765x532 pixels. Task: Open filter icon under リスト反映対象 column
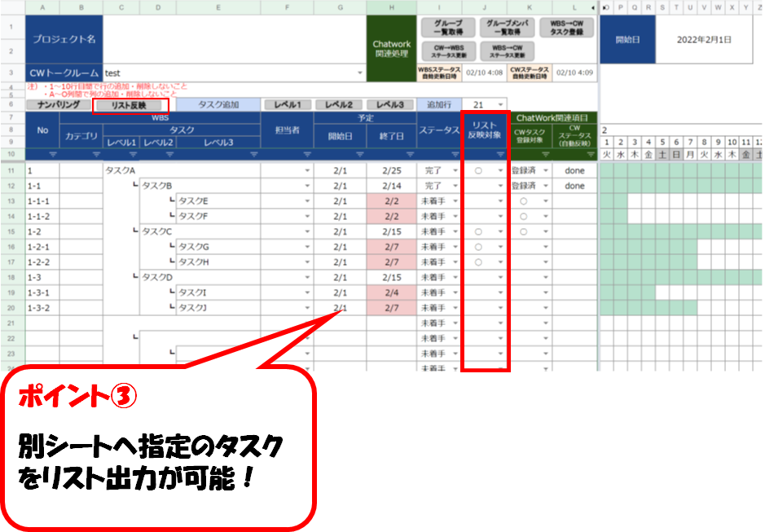pos(500,154)
